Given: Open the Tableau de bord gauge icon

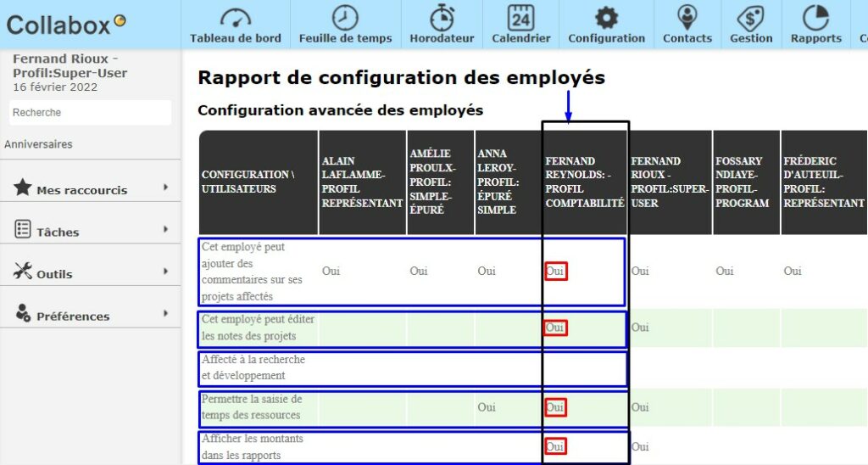Looking at the screenshot, I should click(x=236, y=17).
